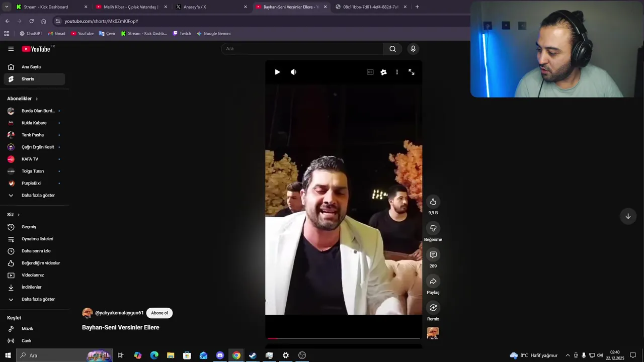Open the sound thumbnail below Remix

[433, 333]
